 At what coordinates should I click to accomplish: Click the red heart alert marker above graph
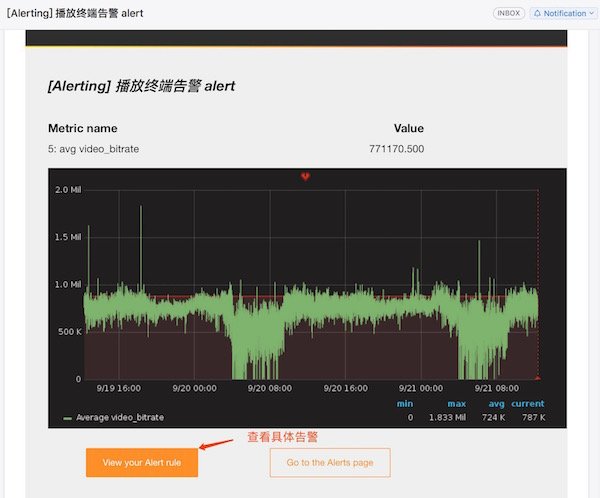pos(305,176)
